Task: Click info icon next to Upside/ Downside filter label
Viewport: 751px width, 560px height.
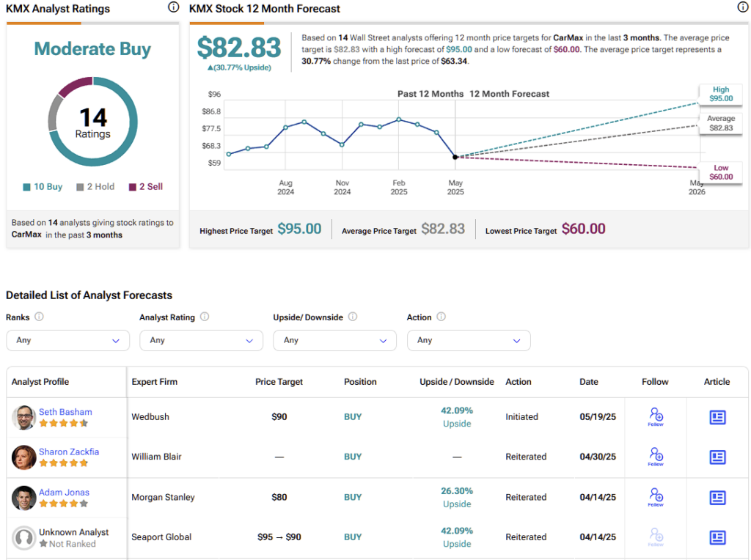Action: 353,317
